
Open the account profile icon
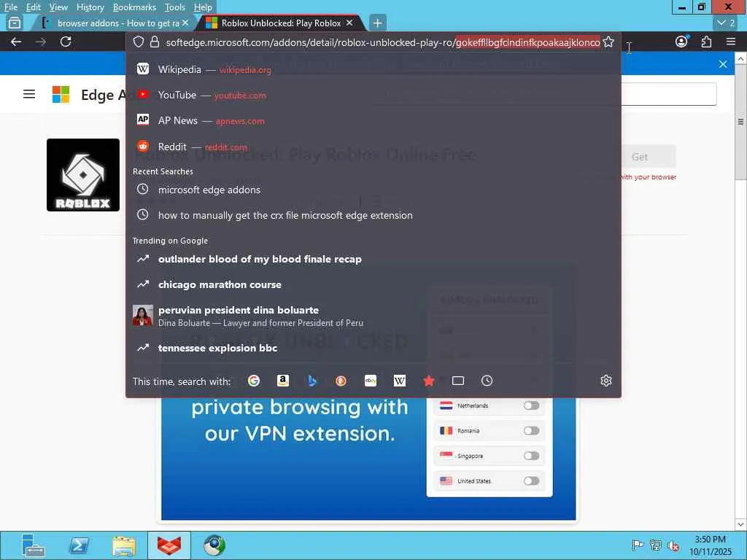(681, 42)
